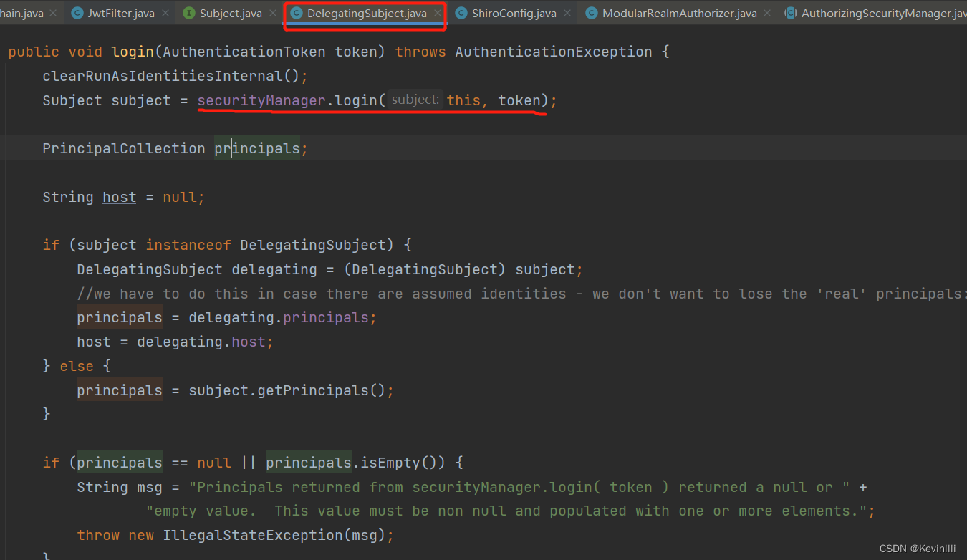Click the 'else' keyword
This screenshot has width=967, height=560.
coord(77,366)
